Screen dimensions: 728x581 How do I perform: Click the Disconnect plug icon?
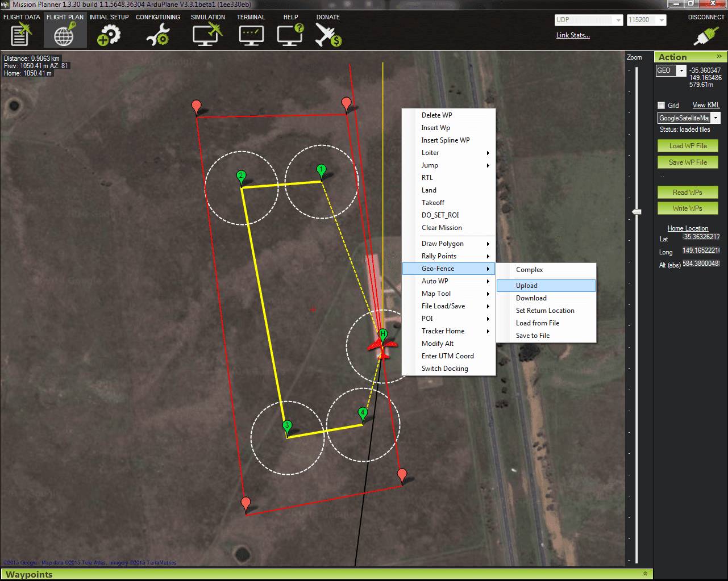[705, 35]
